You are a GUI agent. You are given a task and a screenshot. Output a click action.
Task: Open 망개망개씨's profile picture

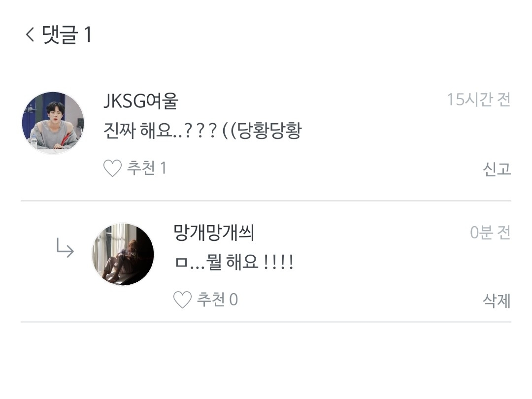[123, 254]
